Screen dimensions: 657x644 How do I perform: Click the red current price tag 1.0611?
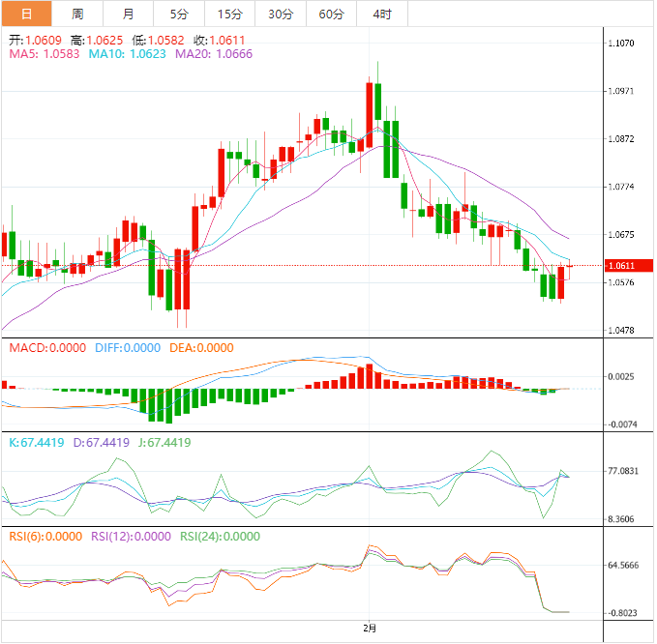(x=620, y=265)
